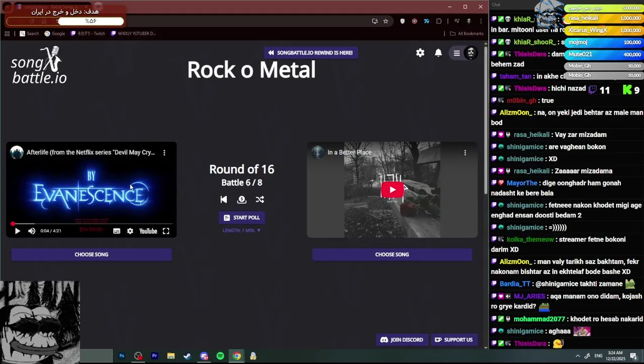Open In a Better Place channel avatar

[x=318, y=152]
